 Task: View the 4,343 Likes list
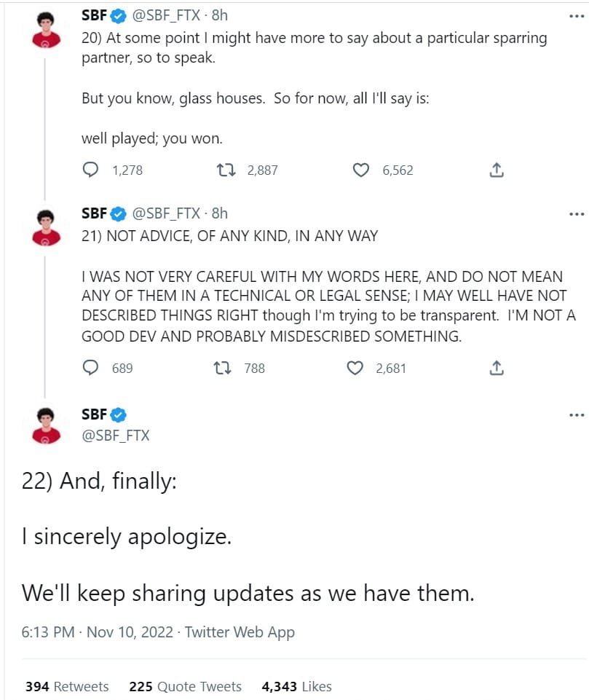296,686
